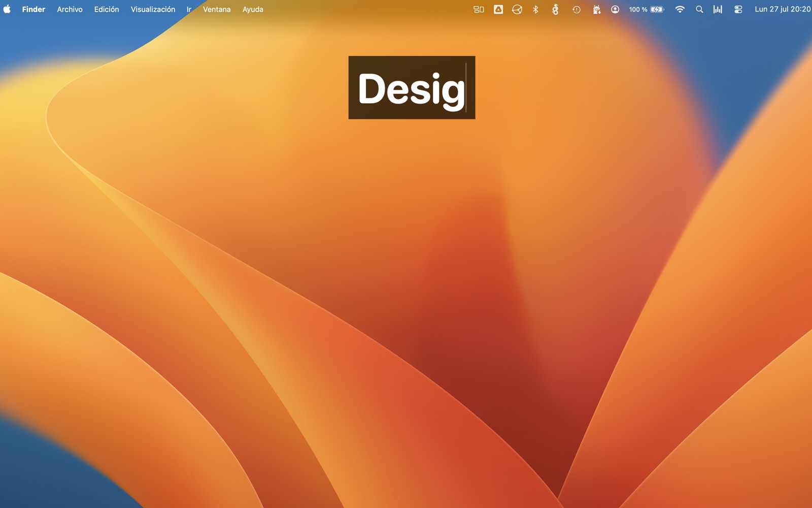Open the Finder menu
812x508 pixels.
point(33,9)
